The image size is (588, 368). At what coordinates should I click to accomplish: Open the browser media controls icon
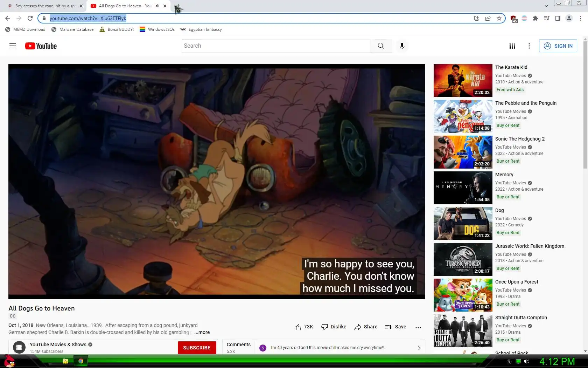[547, 18]
